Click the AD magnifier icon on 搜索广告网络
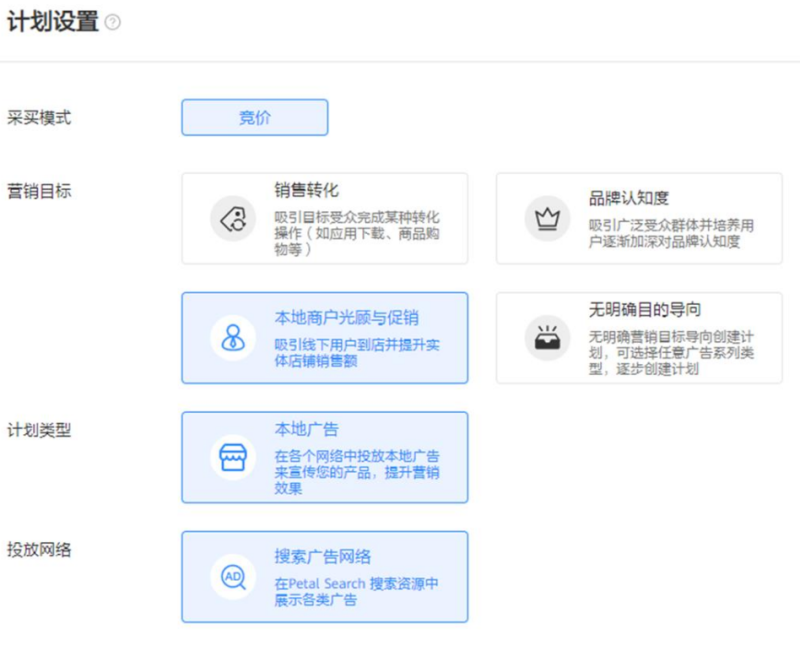800x646 pixels. tap(231, 576)
